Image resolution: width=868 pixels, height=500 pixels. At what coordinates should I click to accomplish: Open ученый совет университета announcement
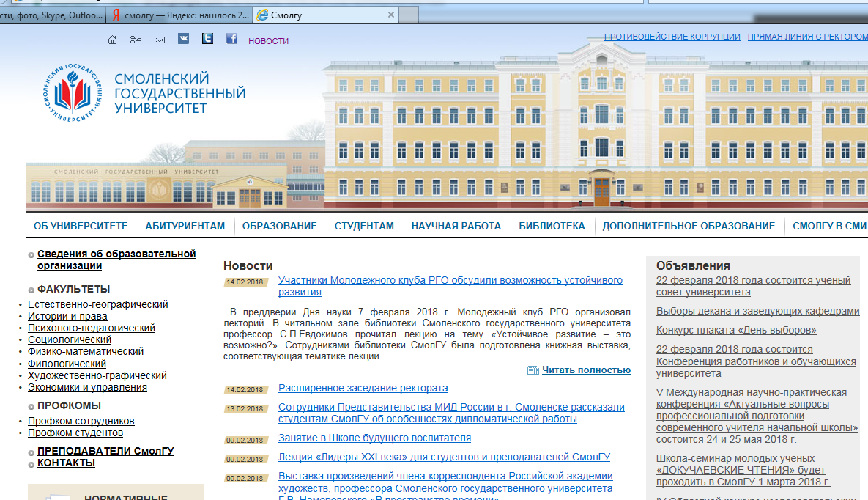point(754,286)
